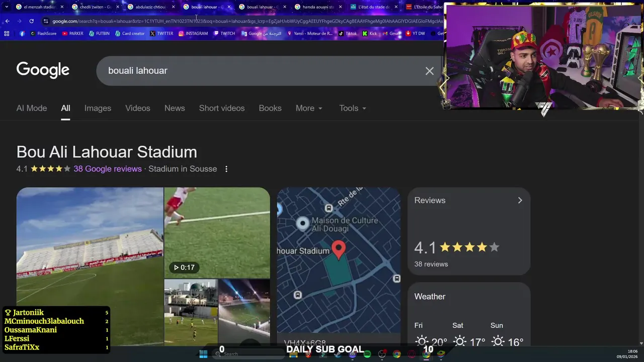Click the red map pin marker
This screenshot has width=644, height=362.
(x=339, y=250)
